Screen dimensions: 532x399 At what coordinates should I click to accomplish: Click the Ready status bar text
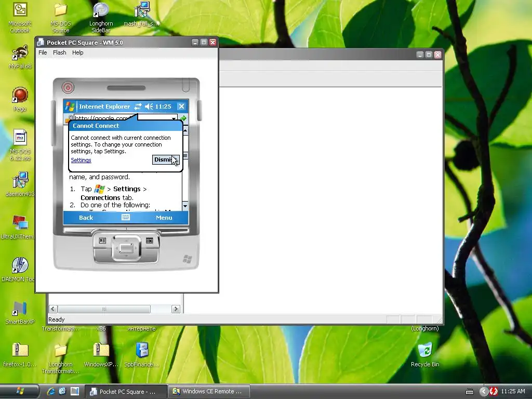[56, 320]
